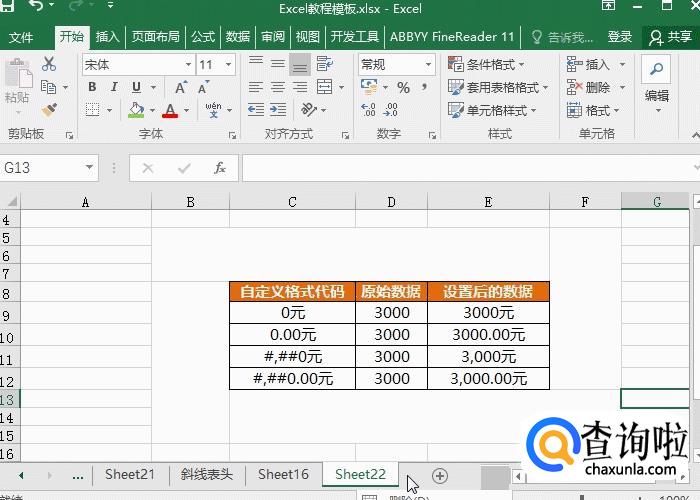700x500 pixels.
Task: Open the 文件 File tab
Action: coord(21,37)
